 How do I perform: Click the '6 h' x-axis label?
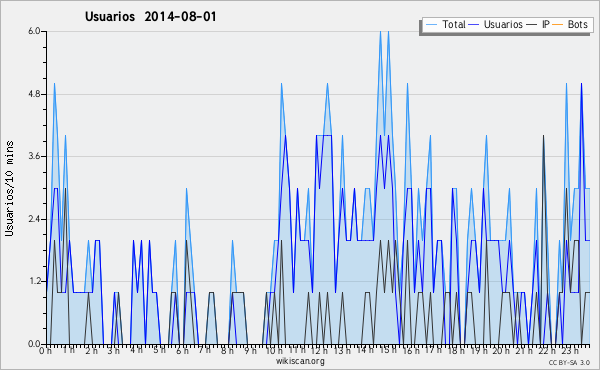click(x=182, y=351)
